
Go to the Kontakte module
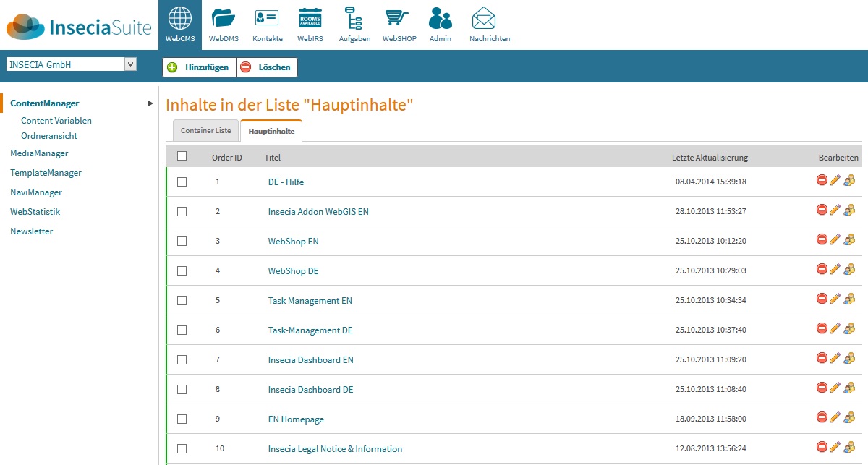[x=267, y=25]
